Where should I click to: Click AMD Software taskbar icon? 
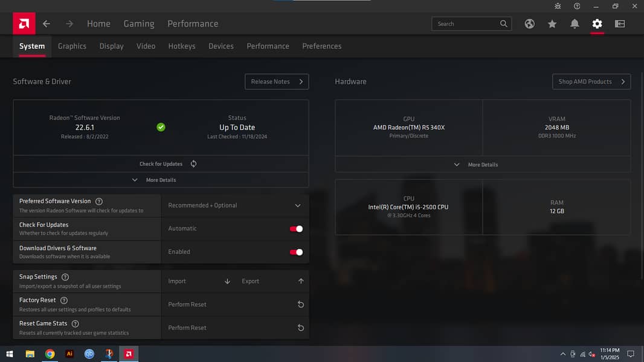(x=129, y=354)
